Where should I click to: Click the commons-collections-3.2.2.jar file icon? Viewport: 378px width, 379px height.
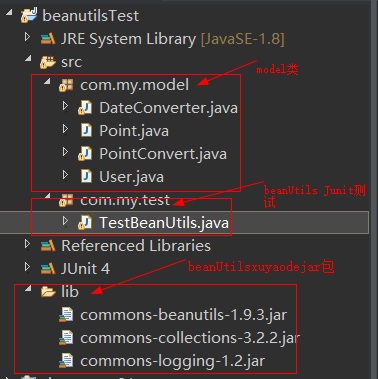66,338
